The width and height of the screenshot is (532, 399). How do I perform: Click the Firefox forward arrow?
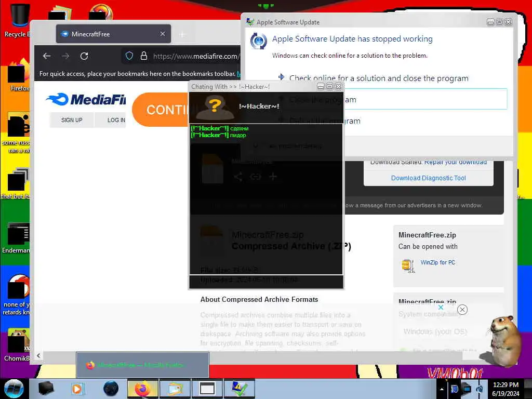click(x=65, y=56)
